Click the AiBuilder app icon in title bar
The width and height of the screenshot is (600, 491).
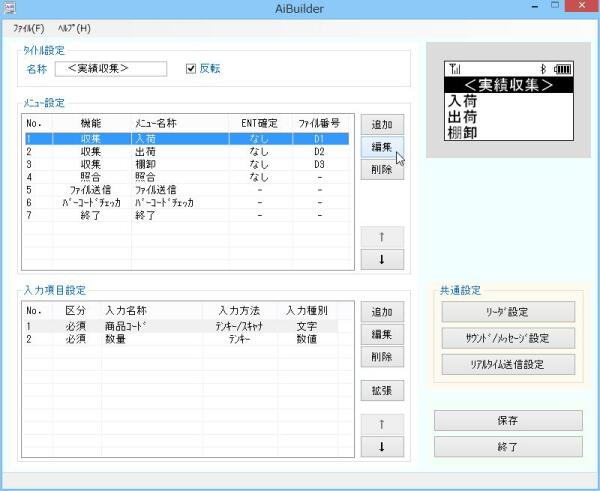(9, 7)
